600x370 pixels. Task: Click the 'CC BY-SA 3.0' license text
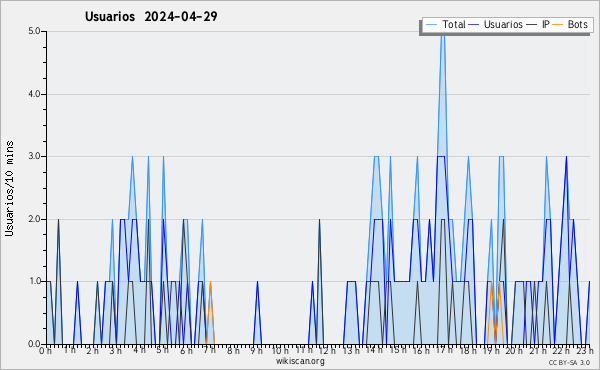[x=569, y=363]
